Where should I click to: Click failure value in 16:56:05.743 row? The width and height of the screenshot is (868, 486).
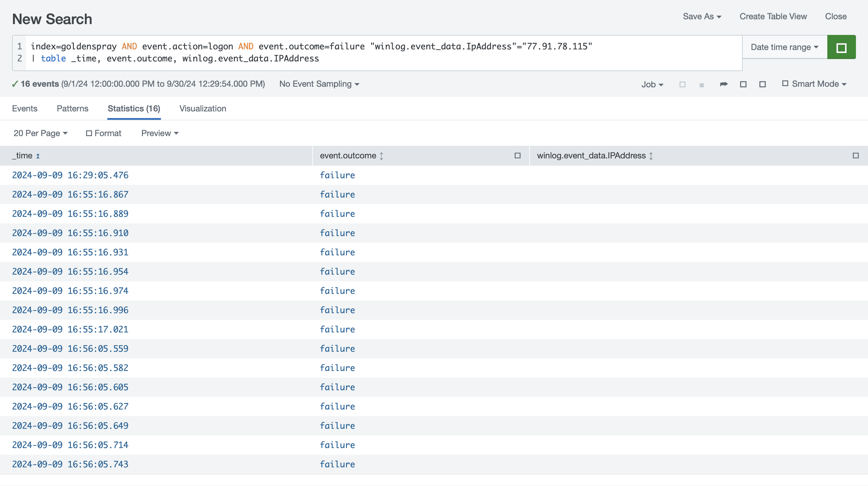click(x=337, y=464)
